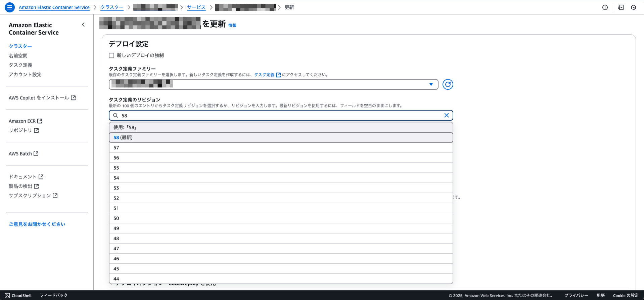This screenshot has width=644, height=300.
Task: Choose revision 58 (最新)
Action: (281, 137)
